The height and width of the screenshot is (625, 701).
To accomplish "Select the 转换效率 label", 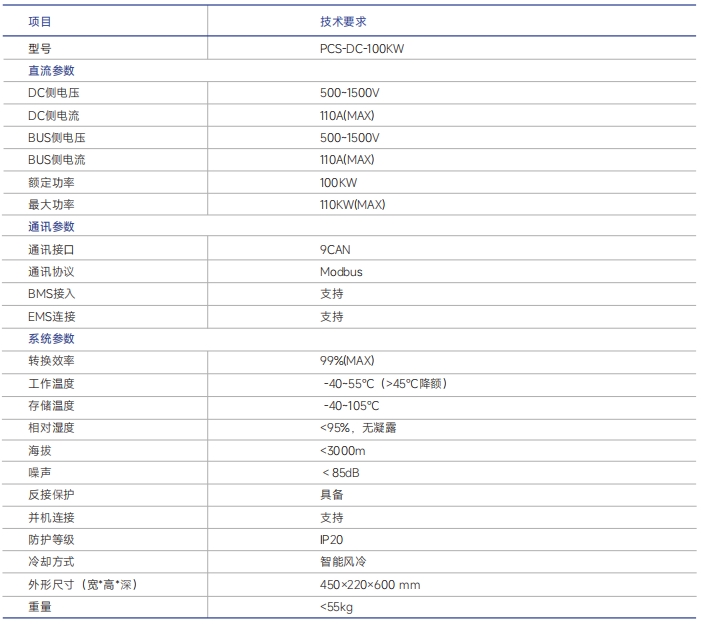I will (x=51, y=361).
